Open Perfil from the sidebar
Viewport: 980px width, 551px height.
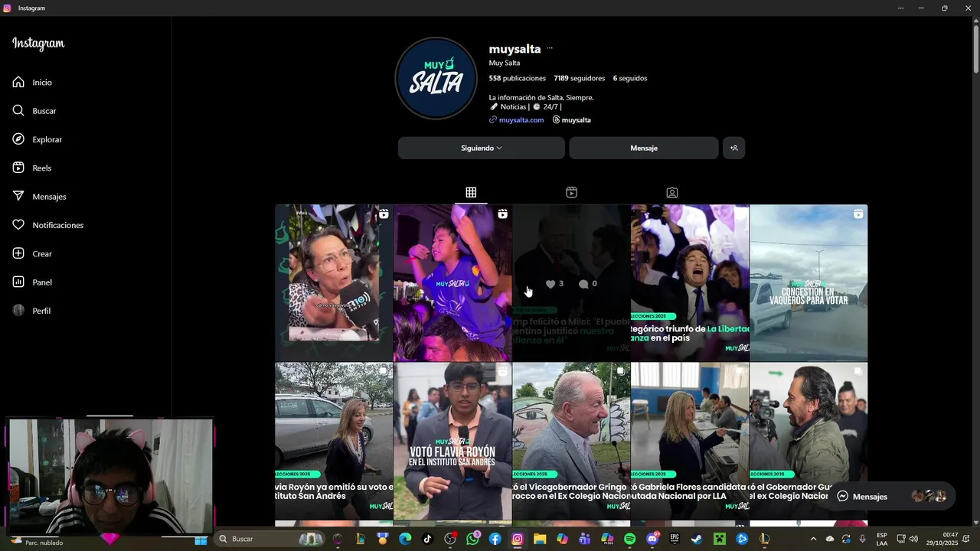pyautogui.click(x=31, y=311)
